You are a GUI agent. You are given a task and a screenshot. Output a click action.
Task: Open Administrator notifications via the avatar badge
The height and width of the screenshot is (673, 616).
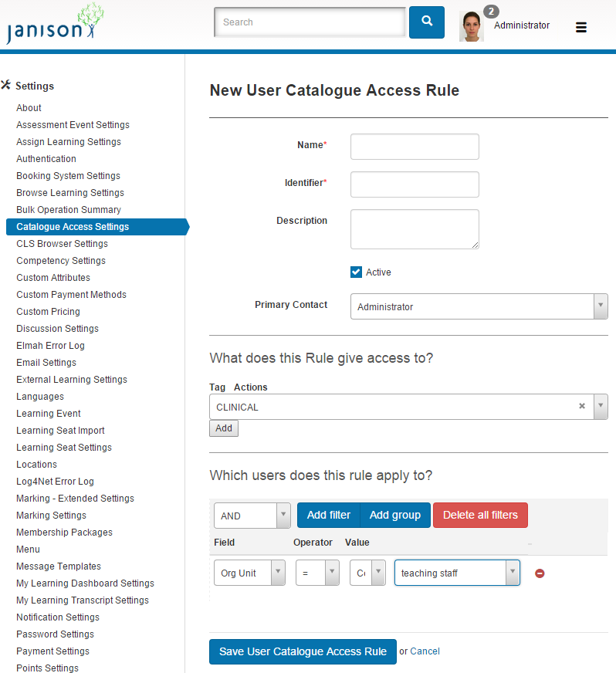point(490,12)
